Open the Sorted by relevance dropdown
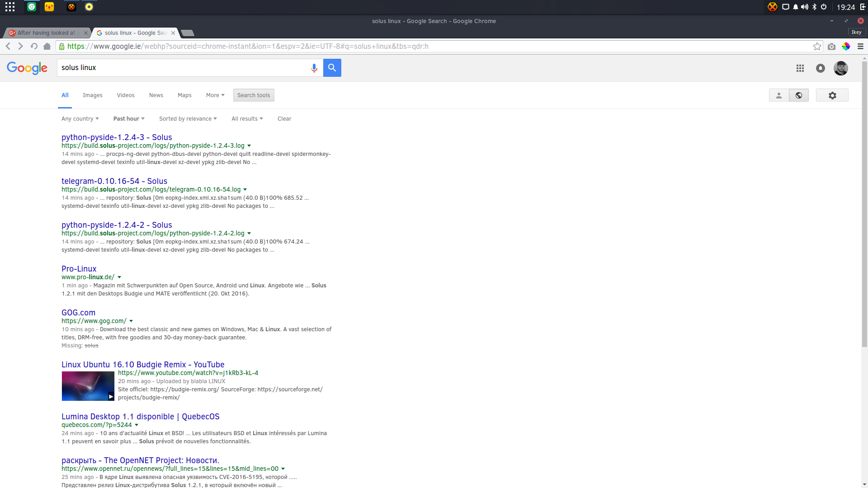The width and height of the screenshot is (868, 488). tap(188, 119)
